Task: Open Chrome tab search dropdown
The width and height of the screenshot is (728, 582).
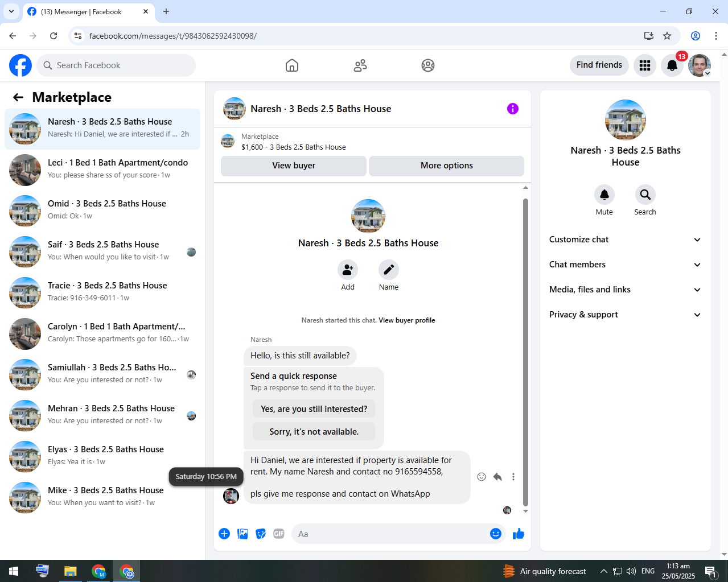Action: coord(11,11)
